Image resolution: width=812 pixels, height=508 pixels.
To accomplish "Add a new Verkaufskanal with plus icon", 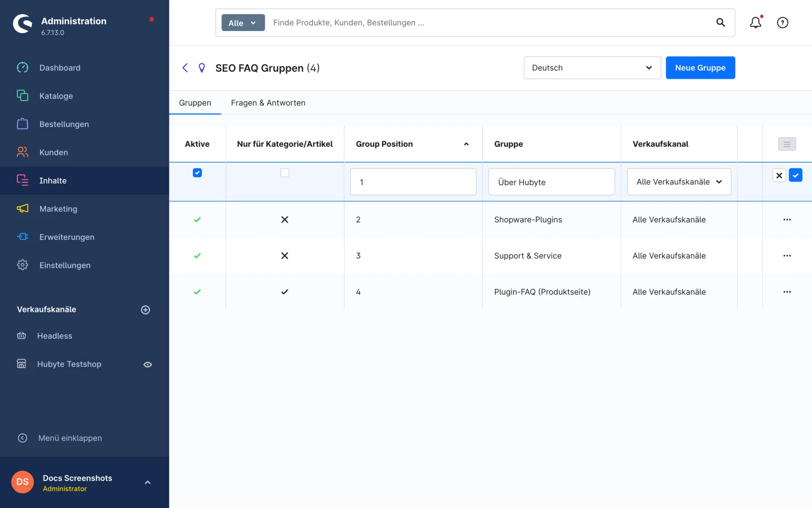I will pyautogui.click(x=146, y=310).
